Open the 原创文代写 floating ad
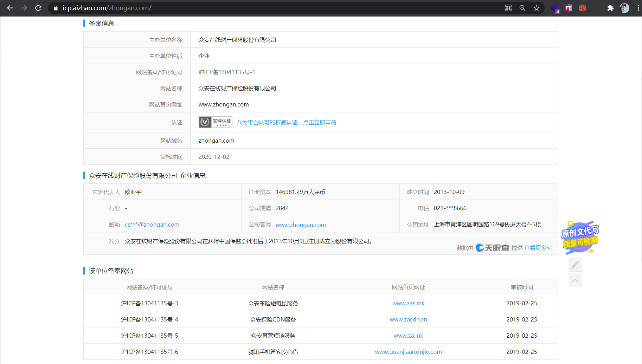The image size is (642, 364). coord(580,238)
